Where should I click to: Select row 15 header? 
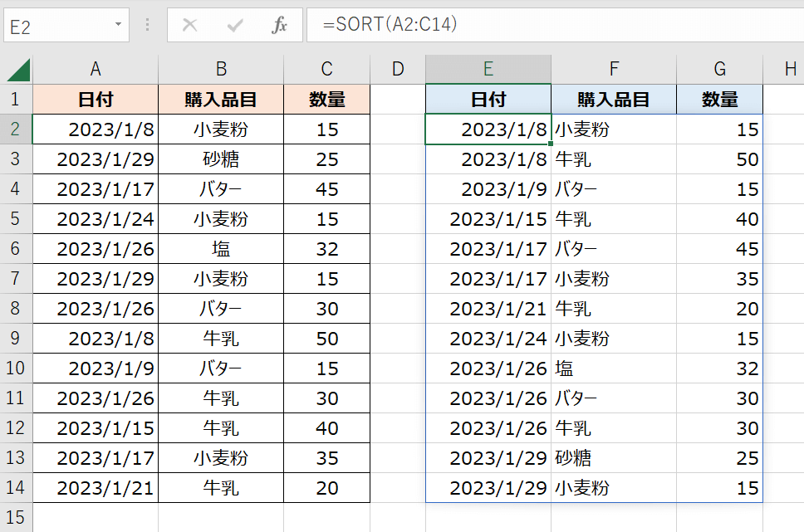tap(16, 518)
